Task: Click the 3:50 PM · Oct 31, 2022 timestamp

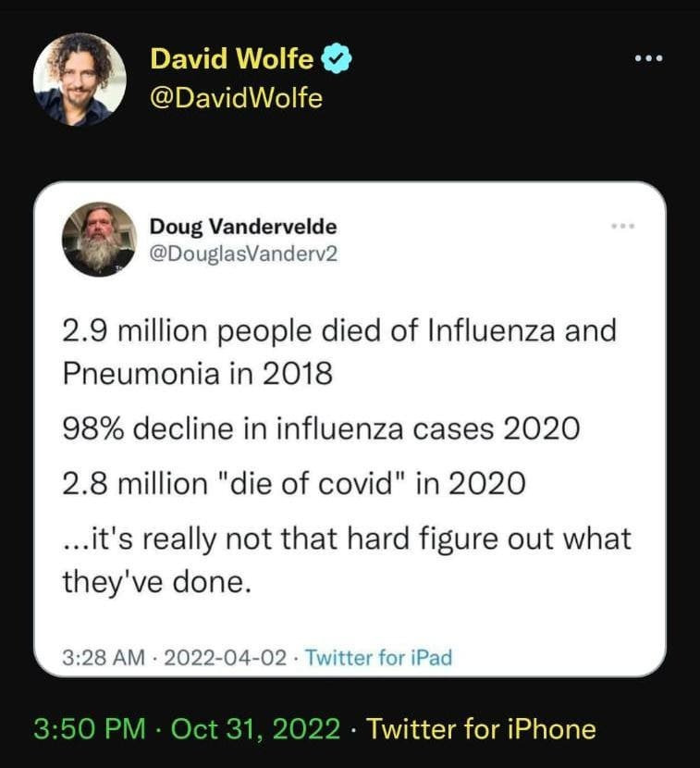Action: [187, 728]
